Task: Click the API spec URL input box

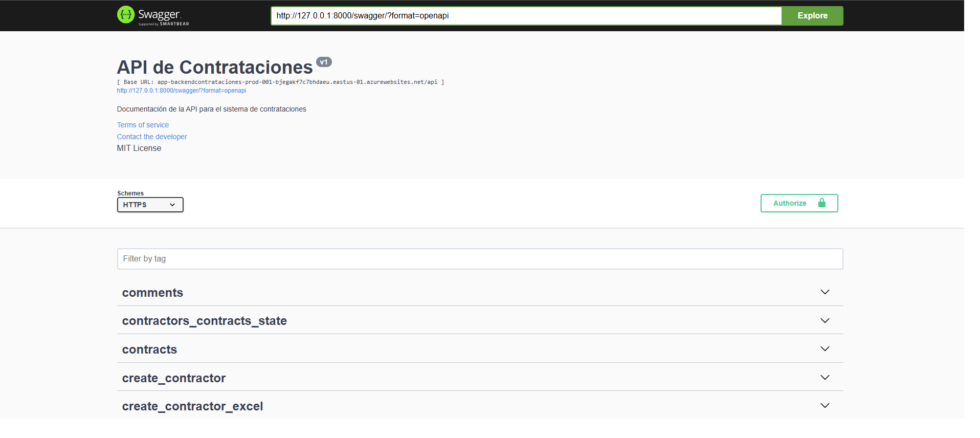Action: 525,16
